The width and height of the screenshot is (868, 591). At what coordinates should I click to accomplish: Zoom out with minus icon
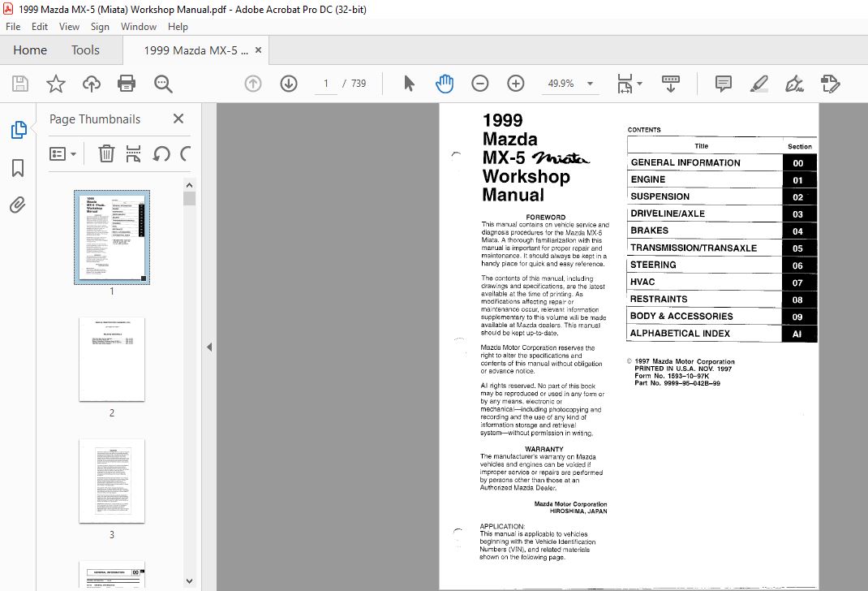480,84
